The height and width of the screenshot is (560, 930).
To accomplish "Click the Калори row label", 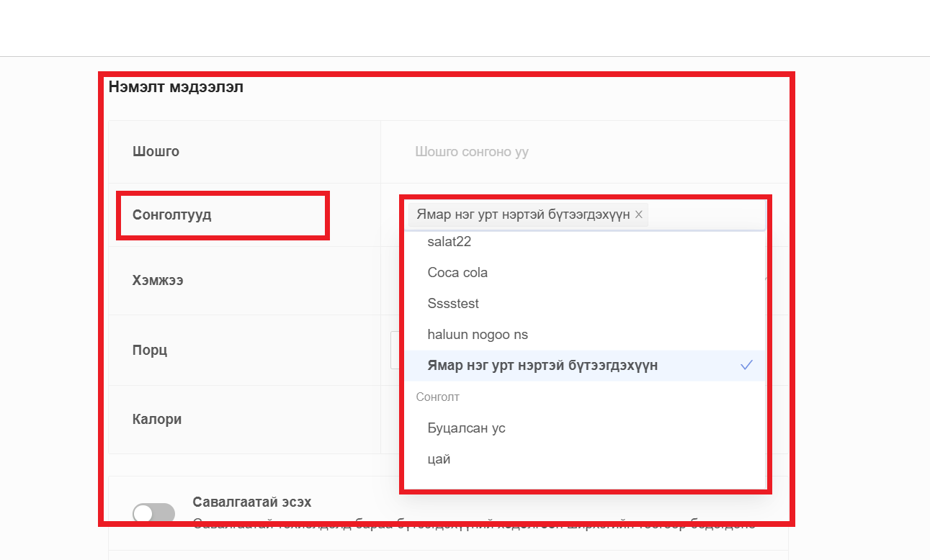I will [x=156, y=420].
